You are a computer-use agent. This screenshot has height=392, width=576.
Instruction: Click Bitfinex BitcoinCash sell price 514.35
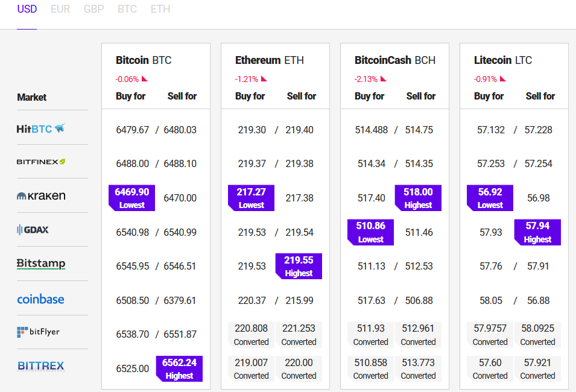419,163
